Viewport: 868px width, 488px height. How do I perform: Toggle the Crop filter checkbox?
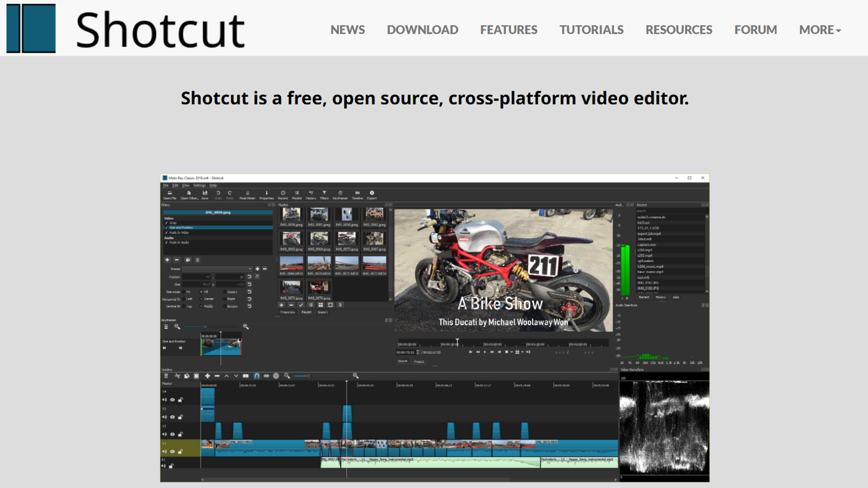(167, 223)
